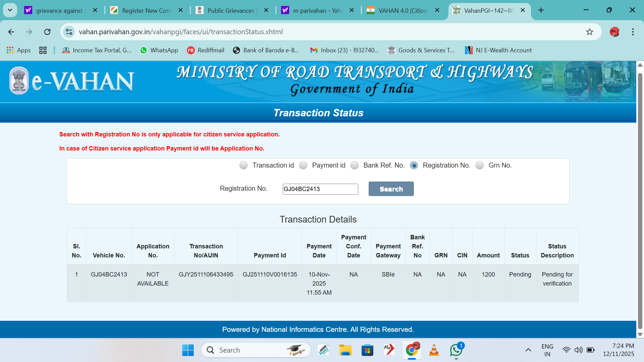Choose the Grn No. radio option

click(x=480, y=165)
